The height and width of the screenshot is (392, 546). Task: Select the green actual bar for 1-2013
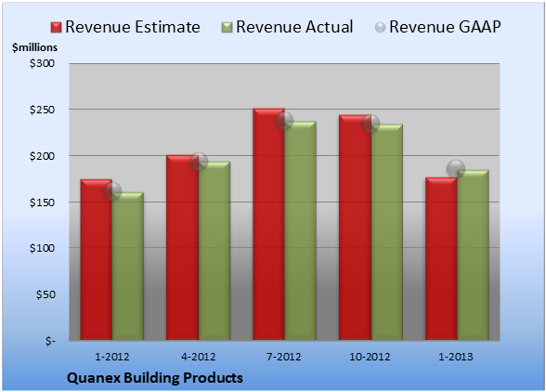[473, 255]
